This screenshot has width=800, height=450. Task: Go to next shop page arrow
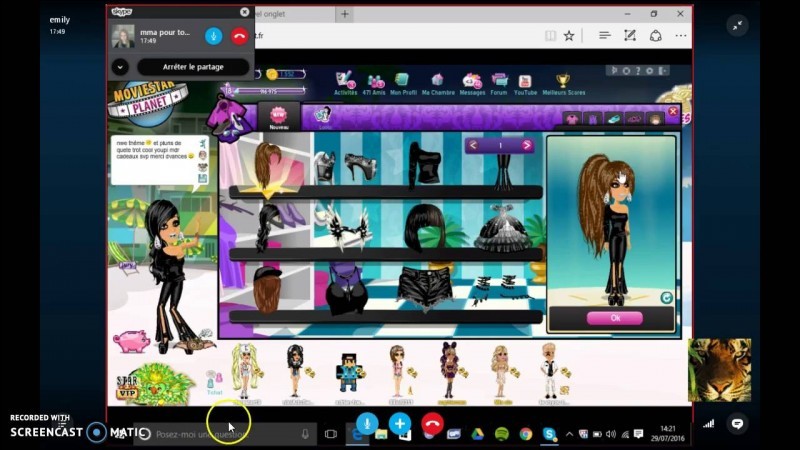527,145
